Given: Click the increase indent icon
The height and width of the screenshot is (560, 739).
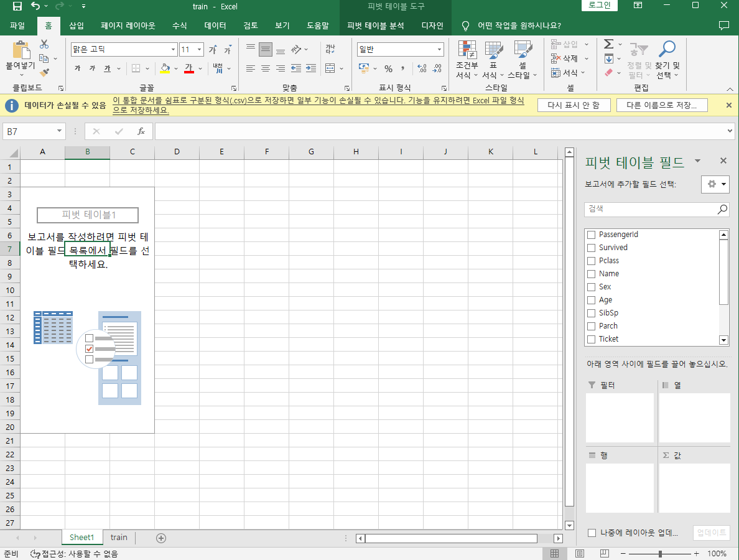Looking at the screenshot, I should 311,68.
